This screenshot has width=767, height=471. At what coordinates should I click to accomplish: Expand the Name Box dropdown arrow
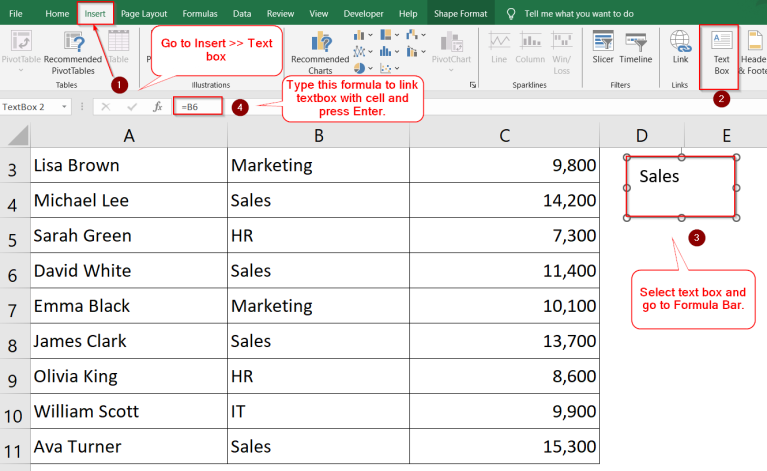click(64, 107)
